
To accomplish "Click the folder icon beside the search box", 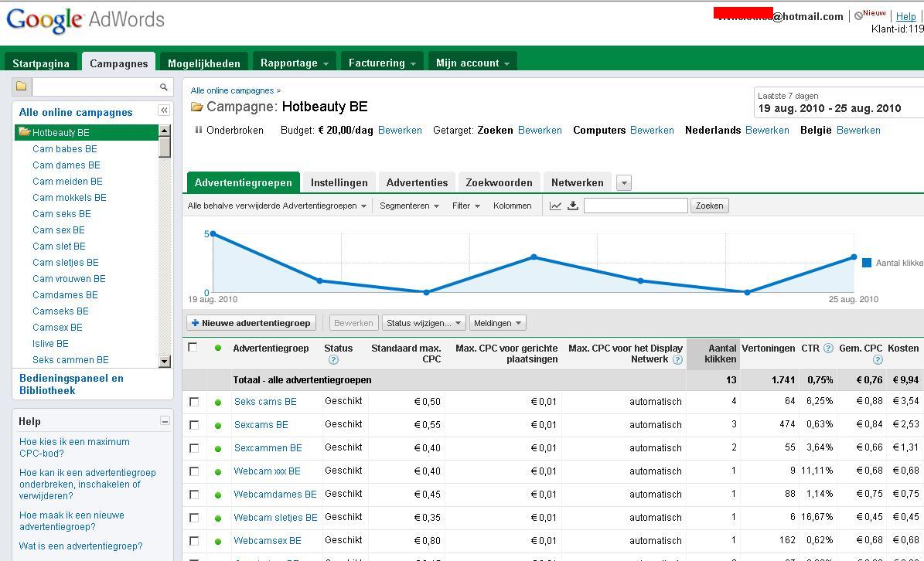I will pyautogui.click(x=21, y=87).
